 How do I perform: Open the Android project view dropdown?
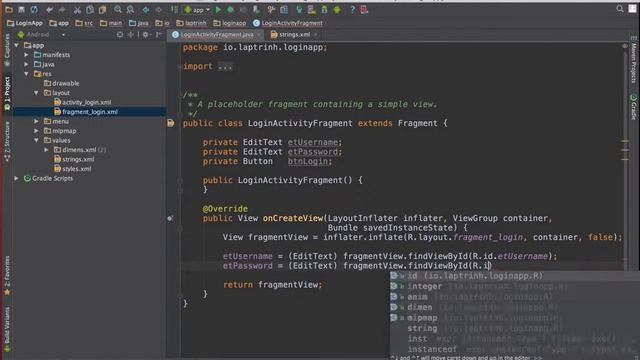click(41, 35)
